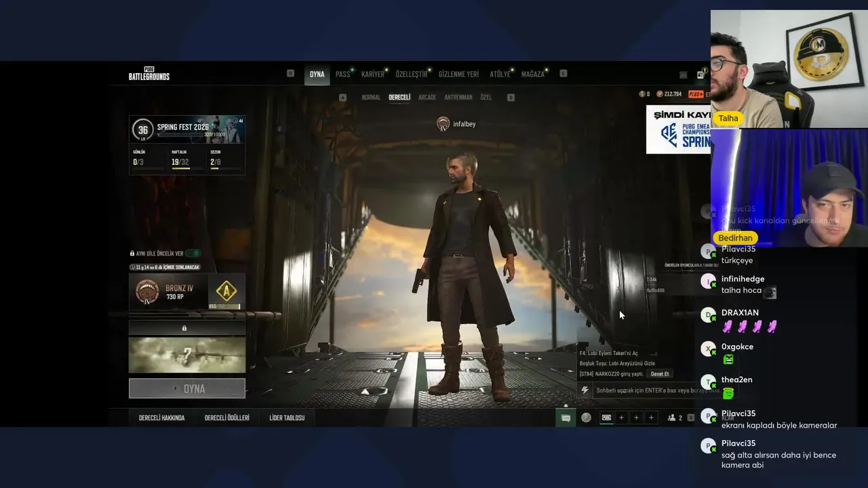Open the MAĞAZA tab
The width and height of the screenshot is (868, 488).
click(533, 75)
